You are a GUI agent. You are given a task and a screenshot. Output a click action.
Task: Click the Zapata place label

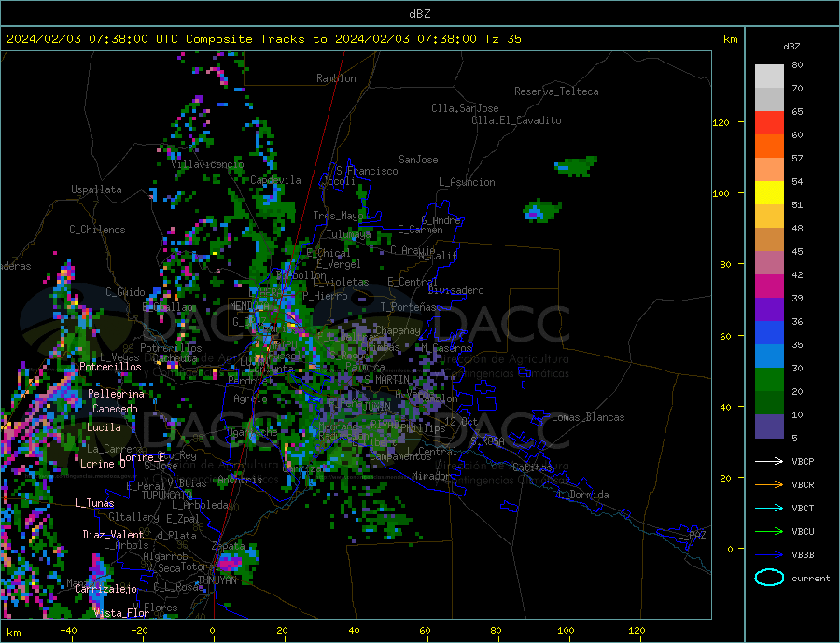[229, 546]
